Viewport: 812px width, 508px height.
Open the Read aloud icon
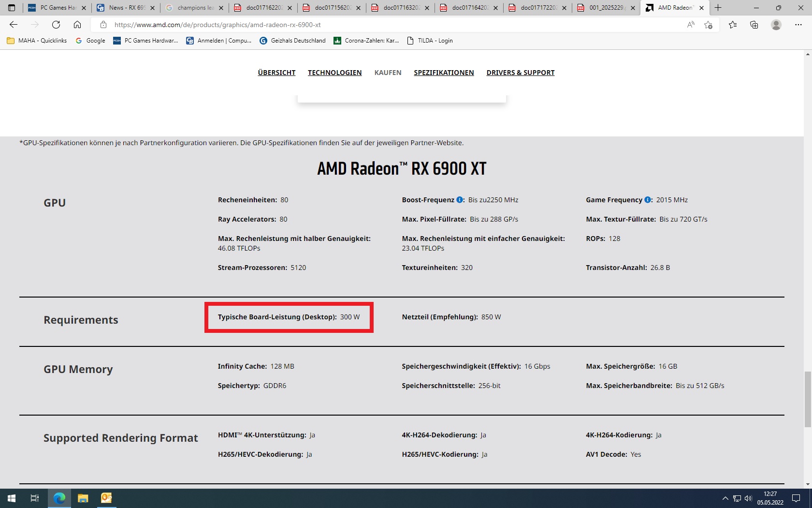tap(691, 25)
